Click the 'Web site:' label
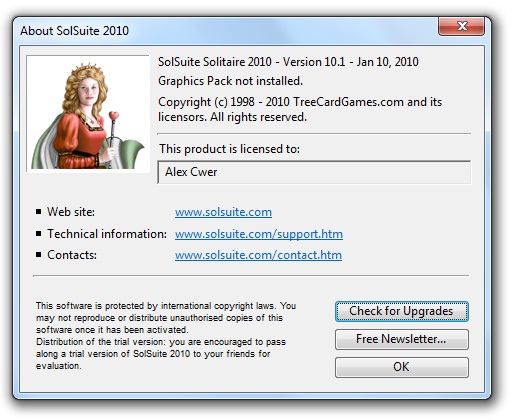The width and height of the screenshot is (513, 420). pyautogui.click(x=71, y=212)
